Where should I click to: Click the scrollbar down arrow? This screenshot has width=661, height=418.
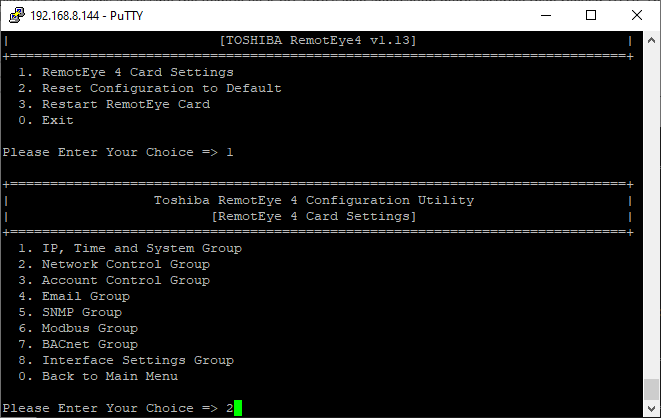[651, 409]
